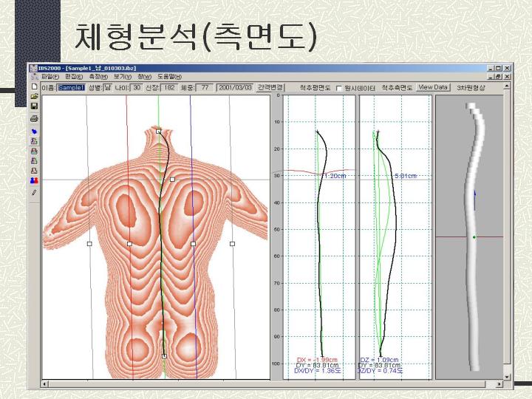Open the 파일(F) menu
This screenshot has height=399, width=532.
click(x=50, y=77)
